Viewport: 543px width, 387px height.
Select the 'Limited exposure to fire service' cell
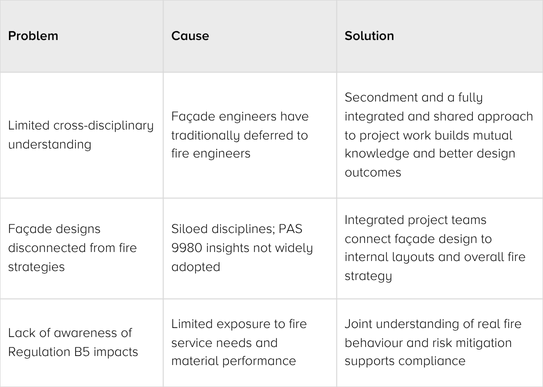(250, 343)
